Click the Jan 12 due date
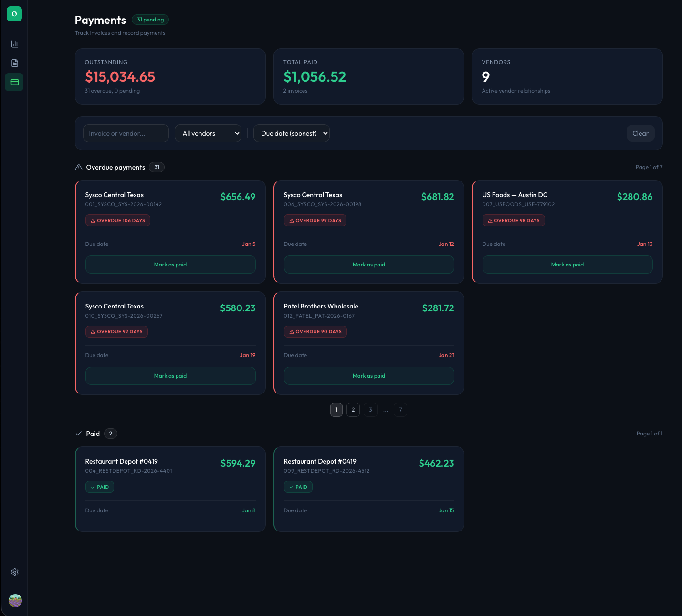 click(446, 244)
